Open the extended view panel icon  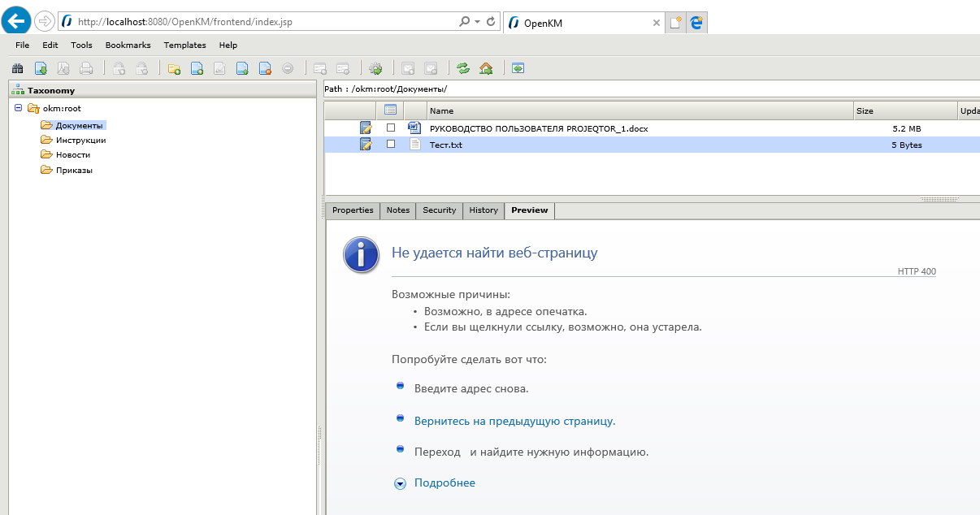point(518,68)
